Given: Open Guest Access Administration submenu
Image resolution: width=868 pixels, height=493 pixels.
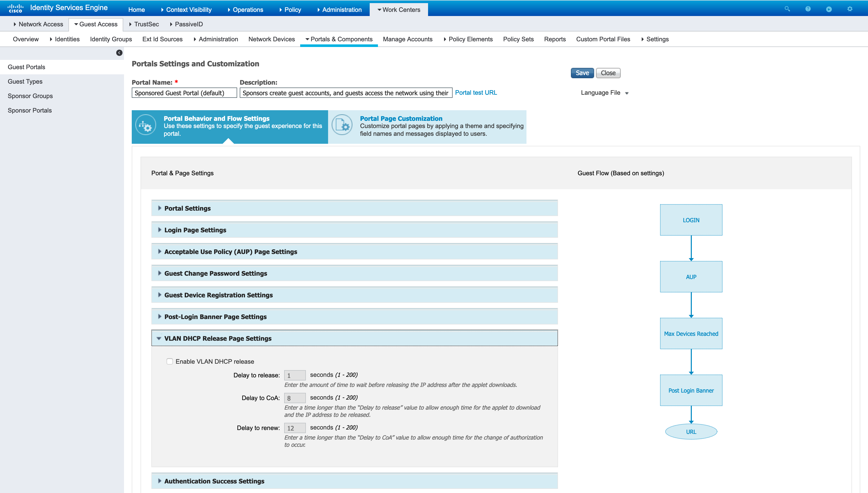Looking at the screenshot, I should pos(216,39).
